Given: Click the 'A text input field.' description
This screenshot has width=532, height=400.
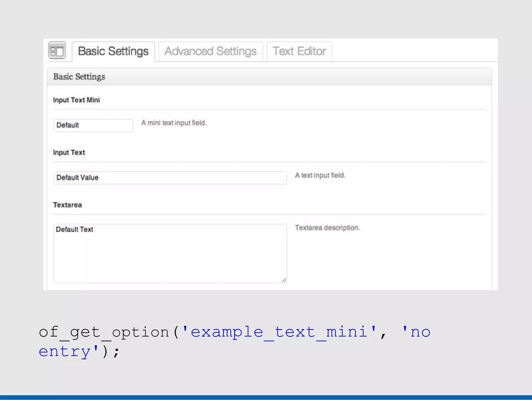Looking at the screenshot, I should pyautogui.click(x=320, y=175).
